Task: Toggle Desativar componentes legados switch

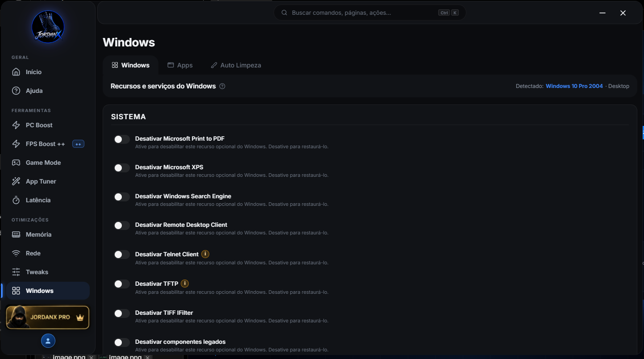Action: tap(121, 342)
